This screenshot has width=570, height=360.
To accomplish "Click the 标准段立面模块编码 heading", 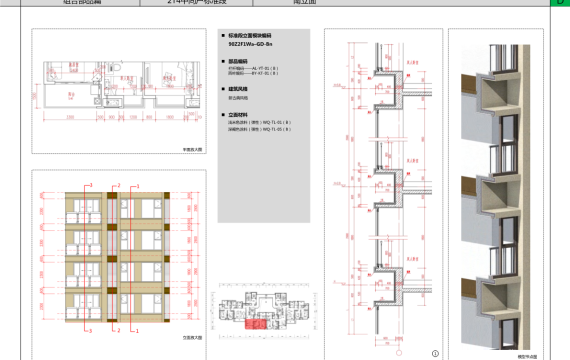I will 249,36.
